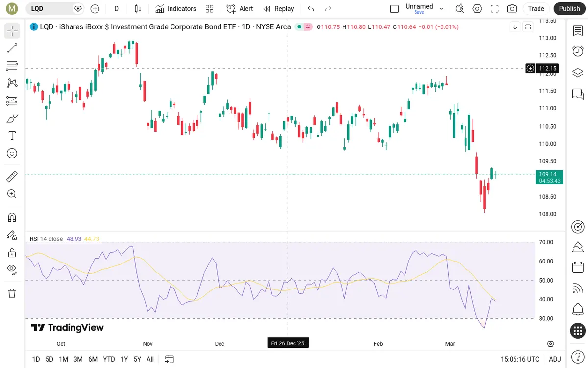Open the emoji icons tool
This screenshot has height=368, width=588.
[12, 153]
